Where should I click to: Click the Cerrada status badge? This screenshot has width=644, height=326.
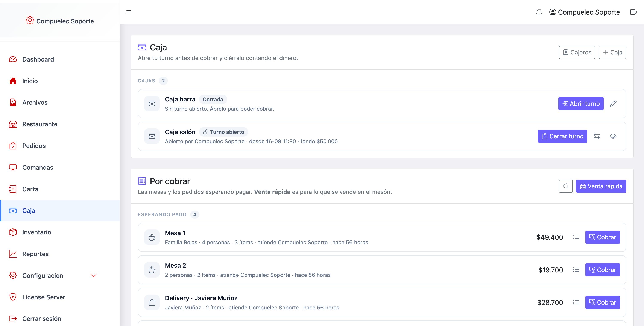point(213,100)
